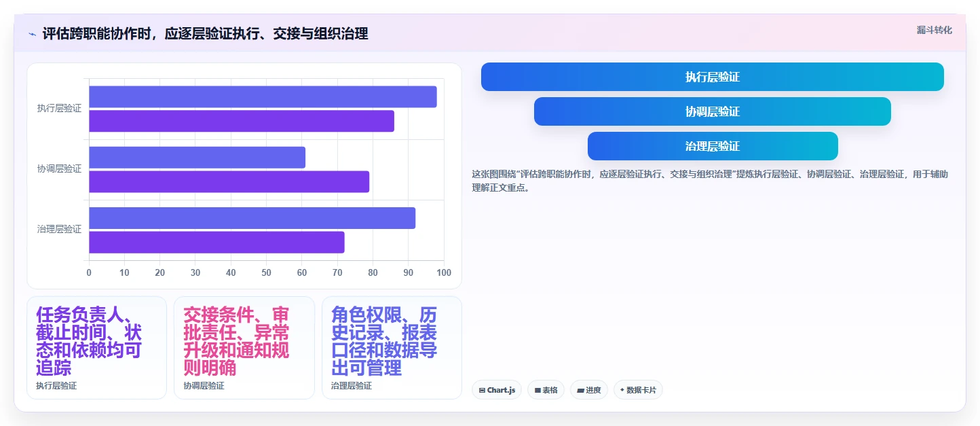Click the x-axis tick value 0

coord(89,272)
